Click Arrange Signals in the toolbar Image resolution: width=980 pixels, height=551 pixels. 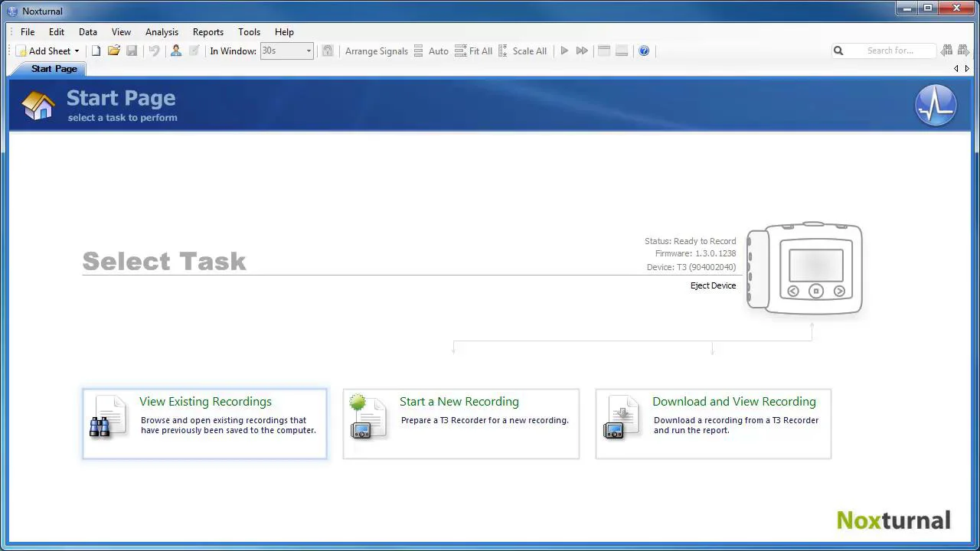[377, 51]
